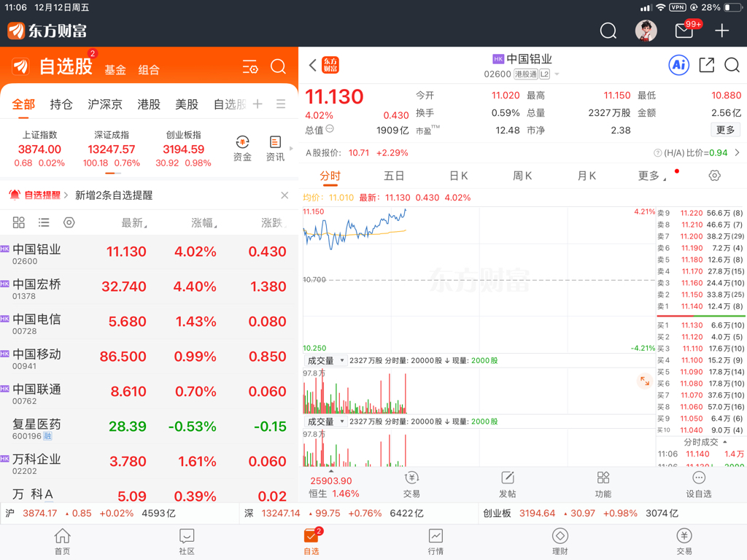
Task: Switch watchlist to grid view
Action: tap(18, 222)
